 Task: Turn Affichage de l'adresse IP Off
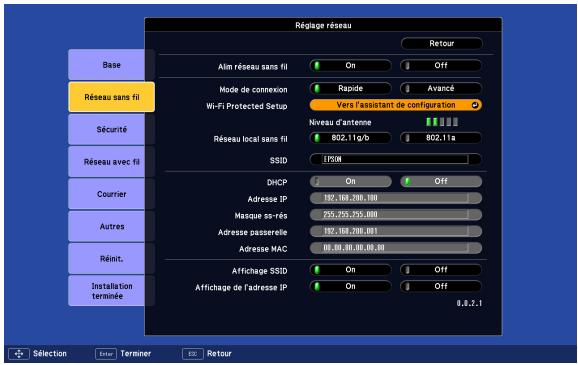click(x=441, y=286)
